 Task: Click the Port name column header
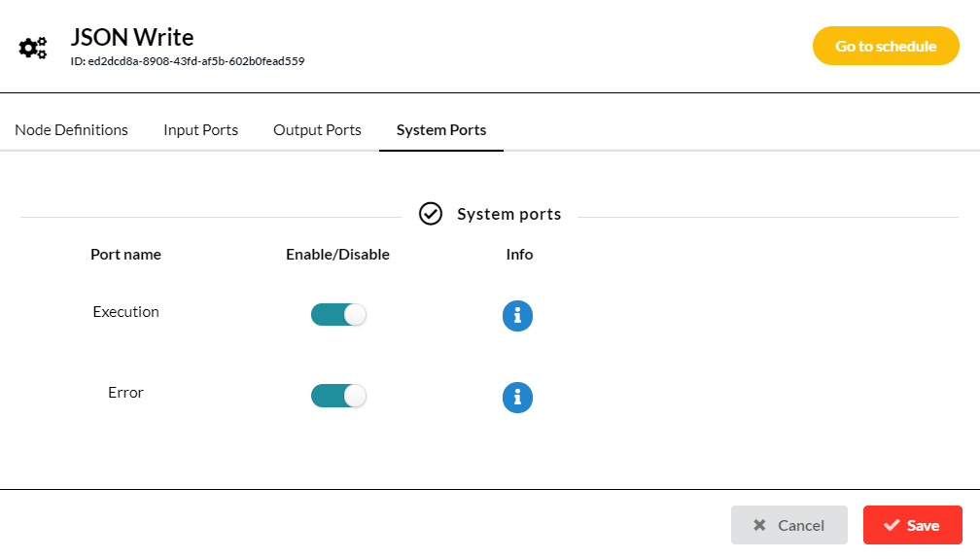125,255
